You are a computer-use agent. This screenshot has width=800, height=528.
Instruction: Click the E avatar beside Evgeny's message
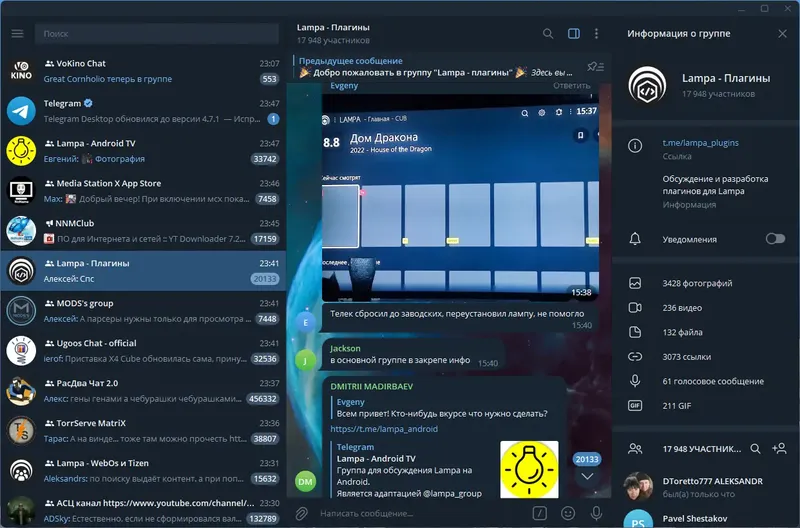tap(306, 322)
